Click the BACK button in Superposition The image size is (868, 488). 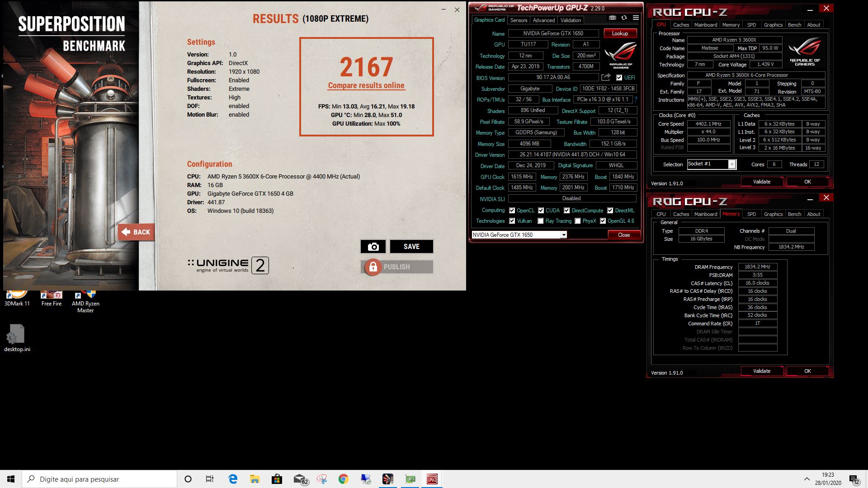pyautogui.click(x=136, y=232)
